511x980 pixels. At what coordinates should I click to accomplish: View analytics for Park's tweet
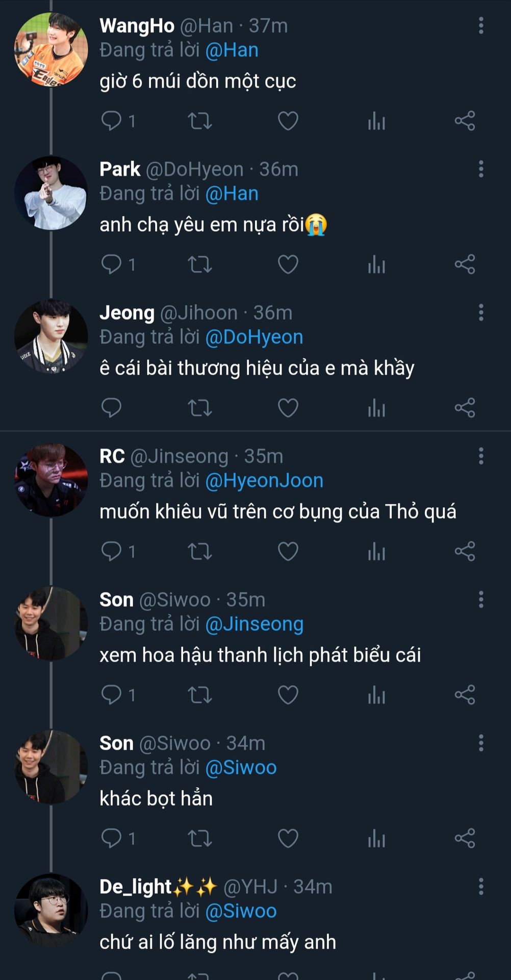[x=376, y=264]
